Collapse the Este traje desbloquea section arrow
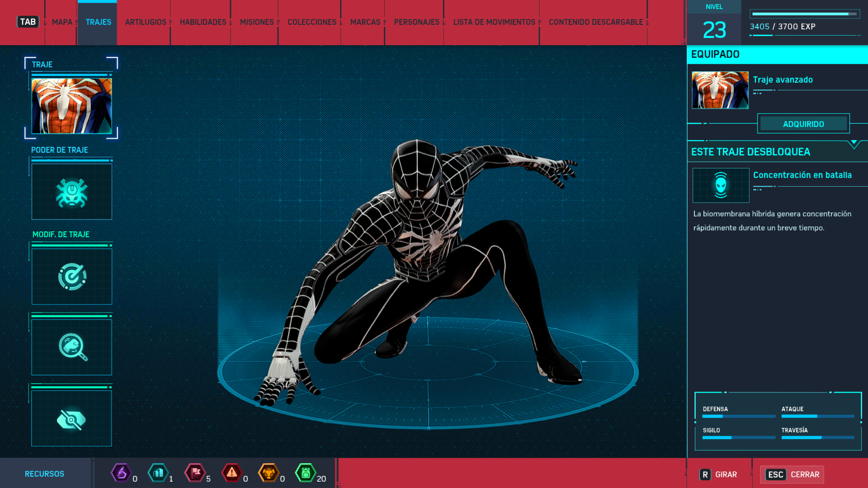Viewport: 868px width, 488px height. tap(854, 143)
